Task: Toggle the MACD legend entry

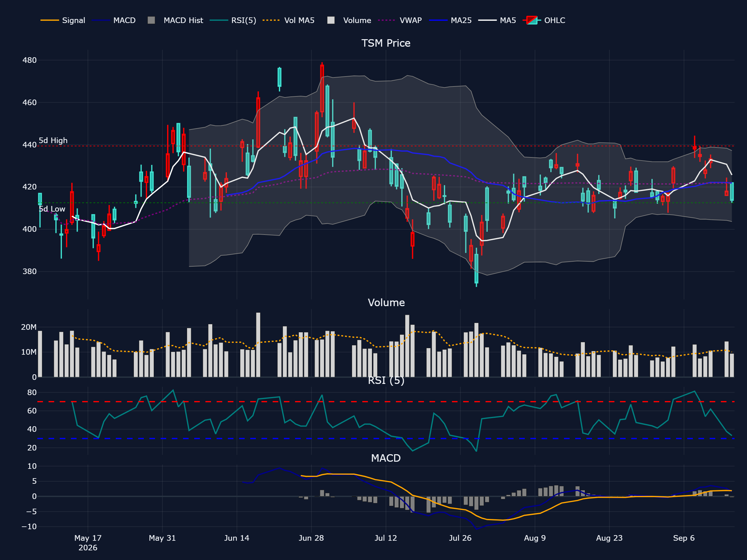Action: pyautogui.click(x=114, y=20)
